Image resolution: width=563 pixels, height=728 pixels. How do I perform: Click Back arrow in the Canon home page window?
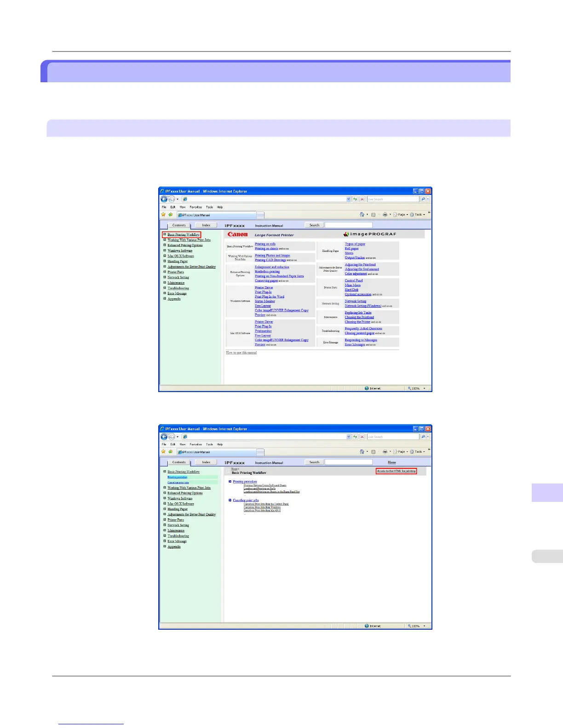(164, 199)
